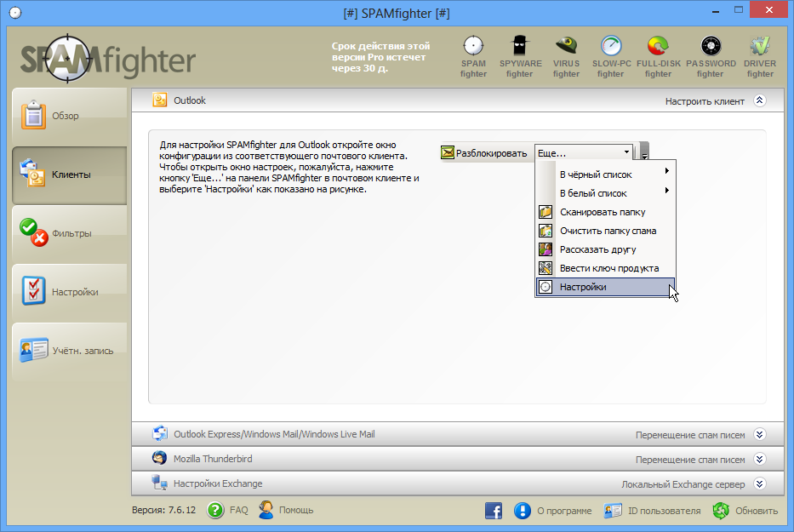Choose Сканировать папку menu entry
Image resolution: width=794 pixels, height=532 pixels.
[606, 212]
